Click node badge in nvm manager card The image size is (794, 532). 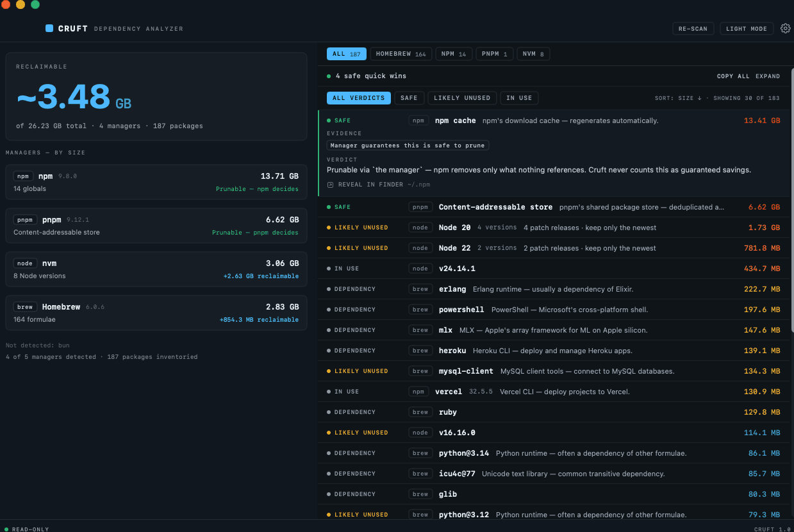pos(26,263)
